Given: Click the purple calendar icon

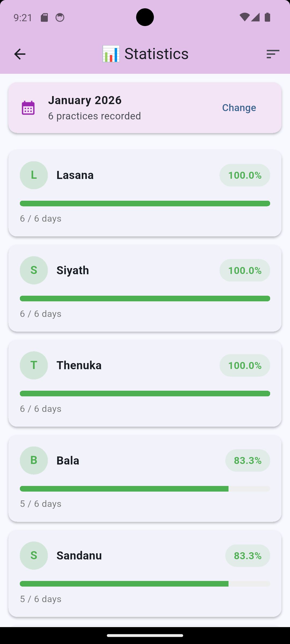Looking at the screenshot, I should 28,108.
